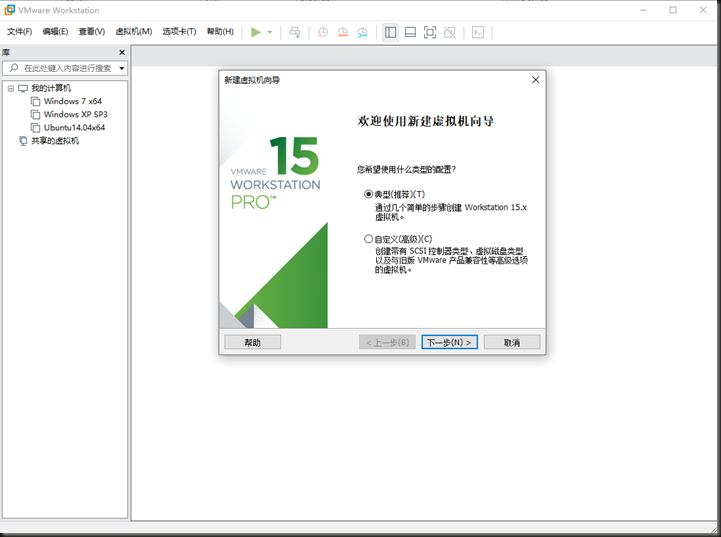
Task: Close the library panel with X
Action: click(122, 52)
